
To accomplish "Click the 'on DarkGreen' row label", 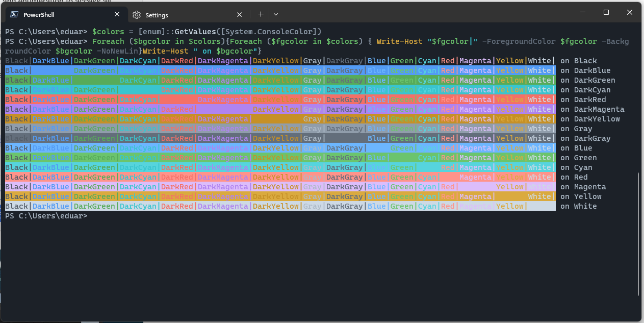I will (587, 80).
